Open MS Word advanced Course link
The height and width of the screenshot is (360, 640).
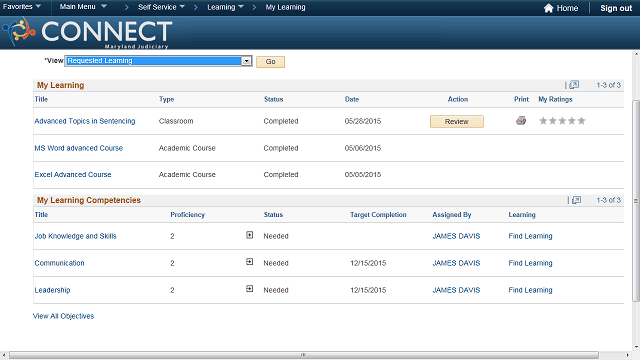[x=78, y=148]
